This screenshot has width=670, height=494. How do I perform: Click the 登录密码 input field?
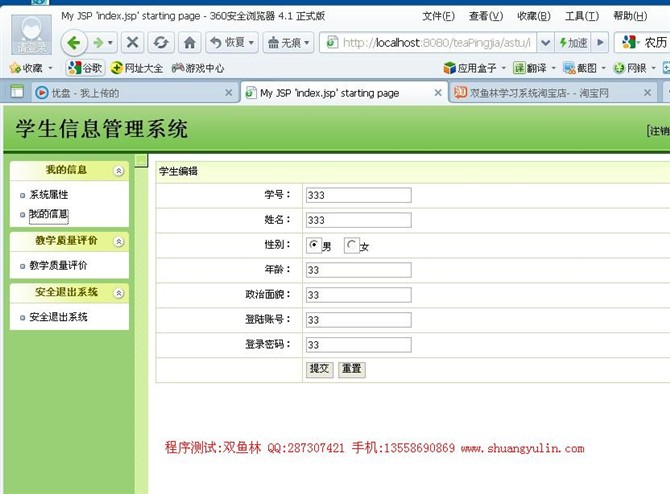click(x=359, y=345)
